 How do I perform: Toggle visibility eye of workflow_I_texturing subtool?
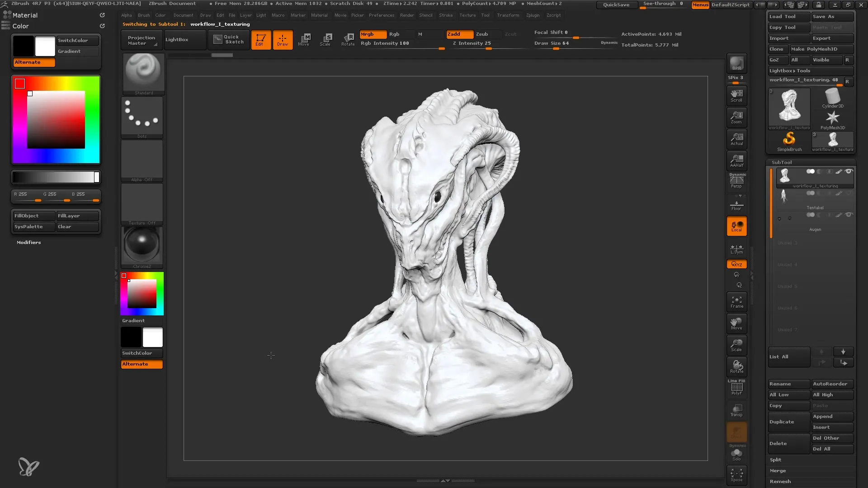(x=849, y=171)
